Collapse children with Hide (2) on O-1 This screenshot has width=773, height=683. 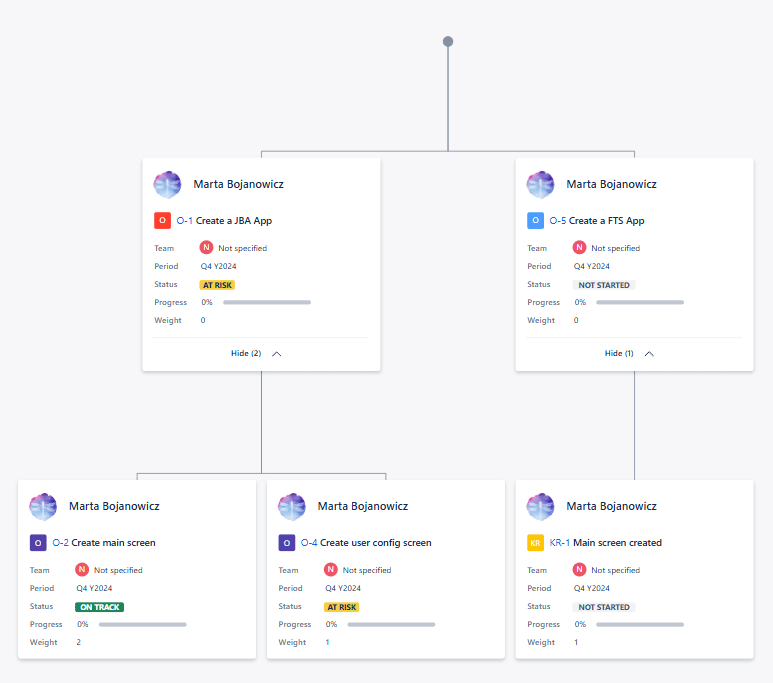[246, 353]
